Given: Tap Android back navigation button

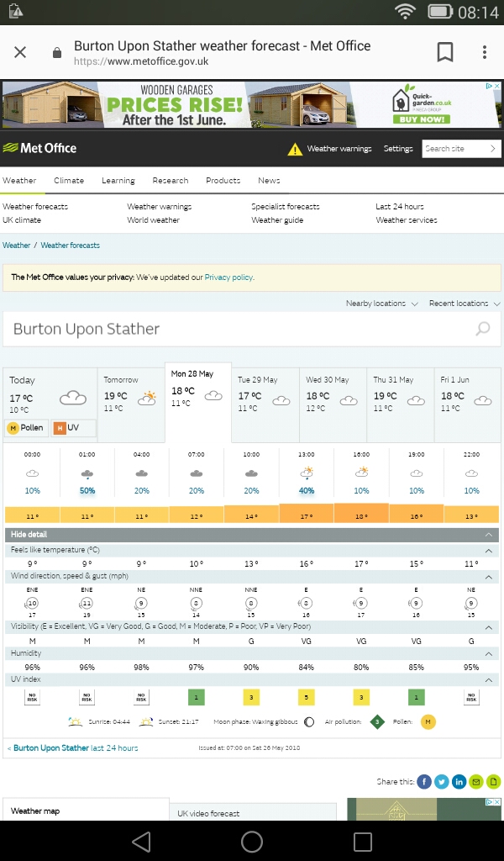Looking at the screenshot, I should coord(141,841).
